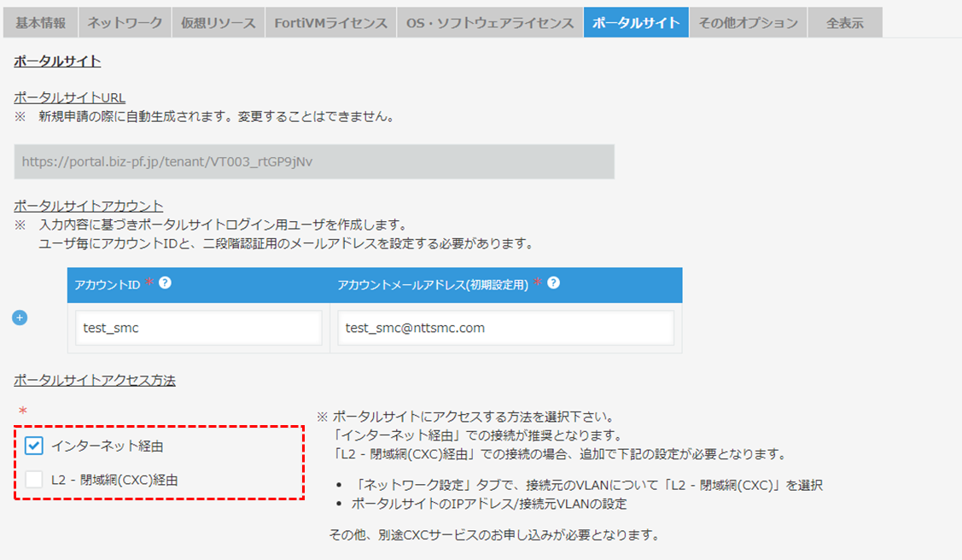Add a new portal account row
This screenshot has width=962, height=560.
click(x=20, y=318)
